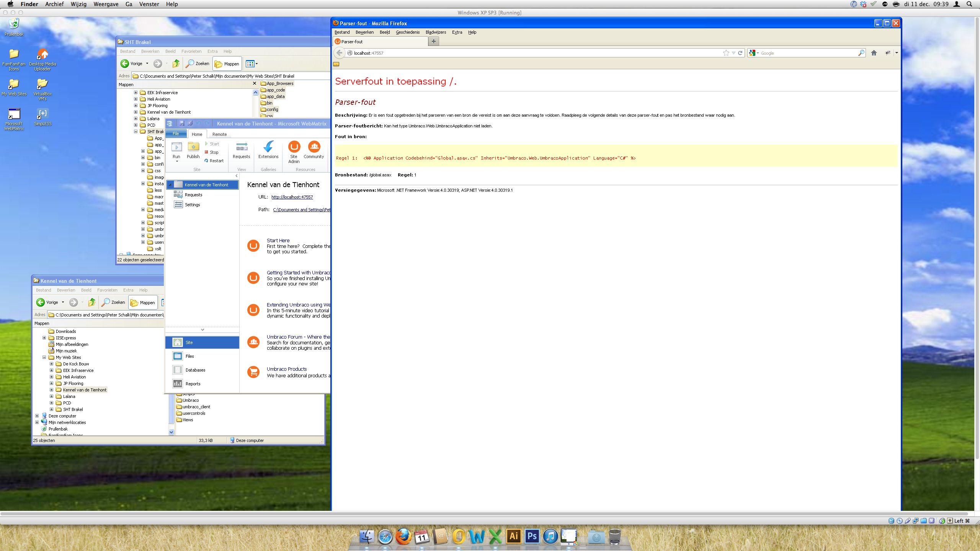
Task: Select the Site workspace in WebMatrix
Action: coord(202,342)
